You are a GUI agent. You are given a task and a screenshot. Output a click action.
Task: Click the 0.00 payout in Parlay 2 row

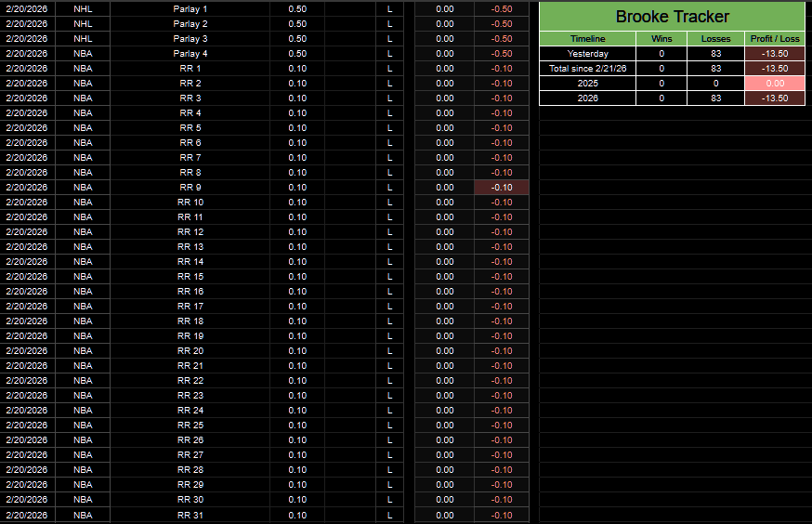444,24
